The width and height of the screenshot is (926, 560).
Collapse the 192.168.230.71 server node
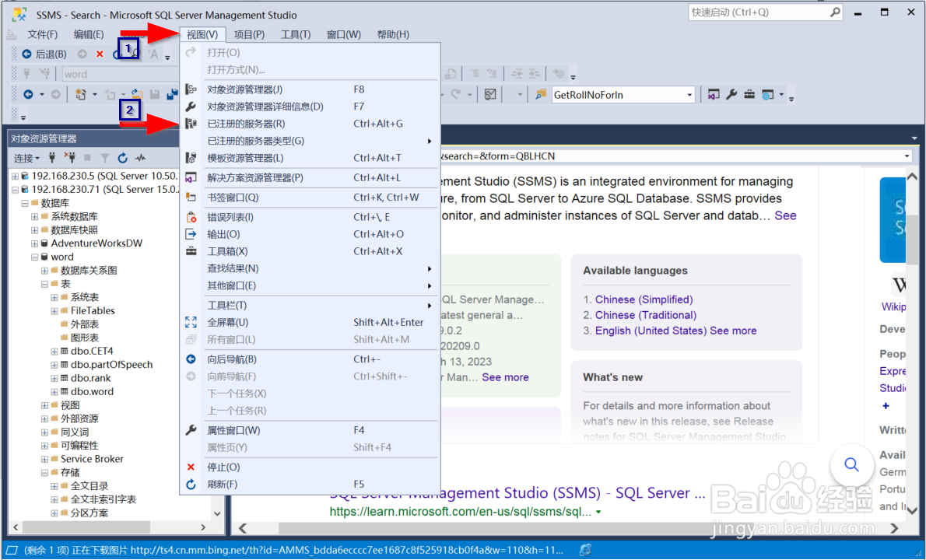click(x=15, y=190)
